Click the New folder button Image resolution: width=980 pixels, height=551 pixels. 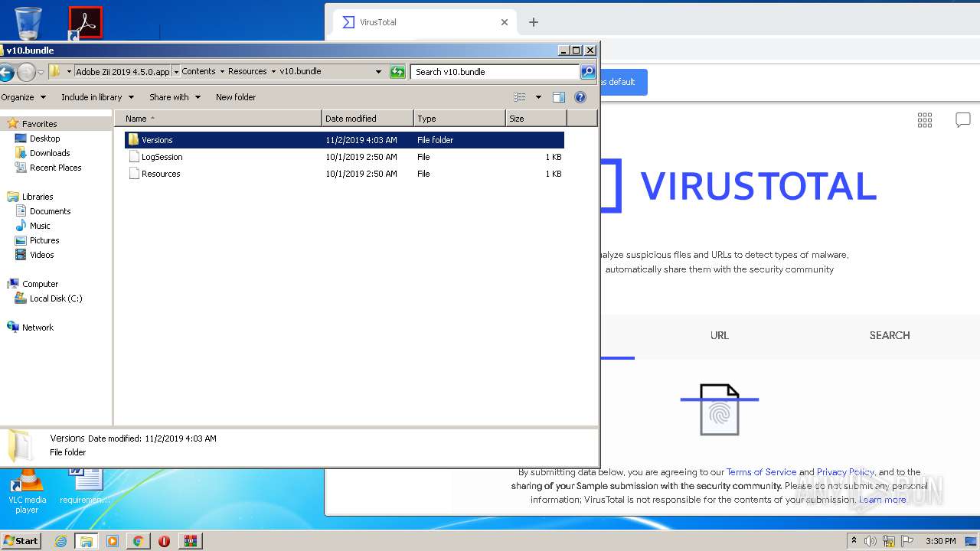(x=236, y=97)
